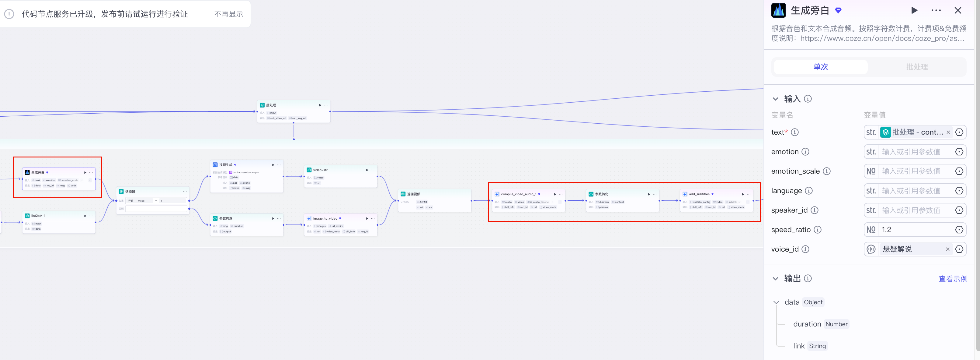The height and width of the screenshot is (360, 980).
Task: Remove the 批处理 - cont… reference from text
Action: 948,132
